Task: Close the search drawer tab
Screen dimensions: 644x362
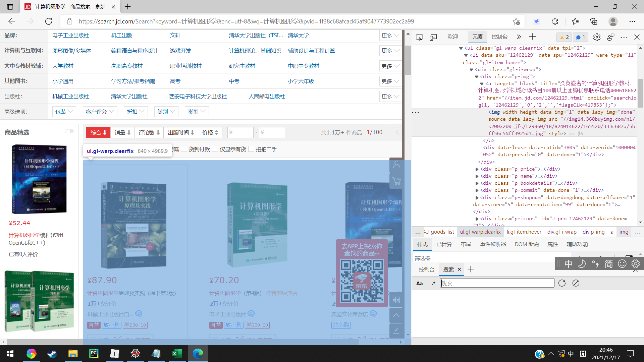Action: click(x=459, y=269)
